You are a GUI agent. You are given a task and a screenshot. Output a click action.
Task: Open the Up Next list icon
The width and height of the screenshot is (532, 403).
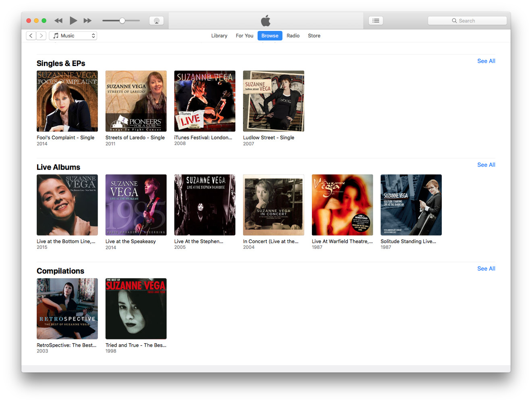coord(376,21)
